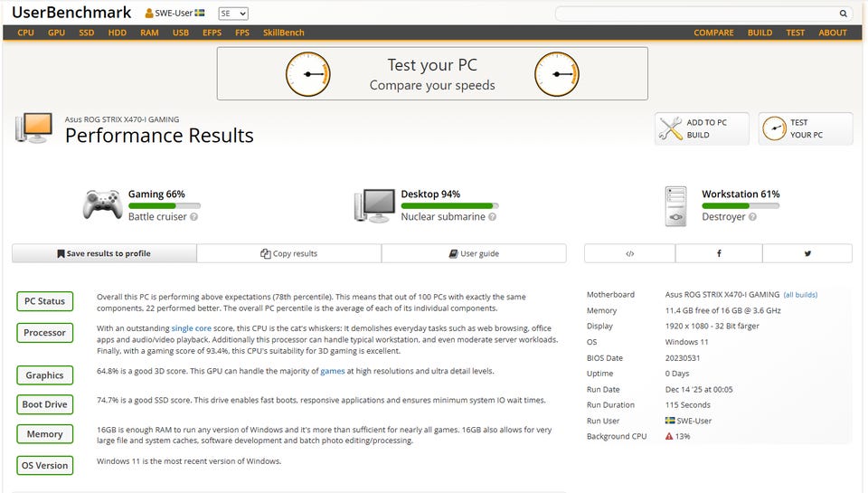Click the Gaming 66% heading
The width and height of the screenshot is (868, 493).
156,194
